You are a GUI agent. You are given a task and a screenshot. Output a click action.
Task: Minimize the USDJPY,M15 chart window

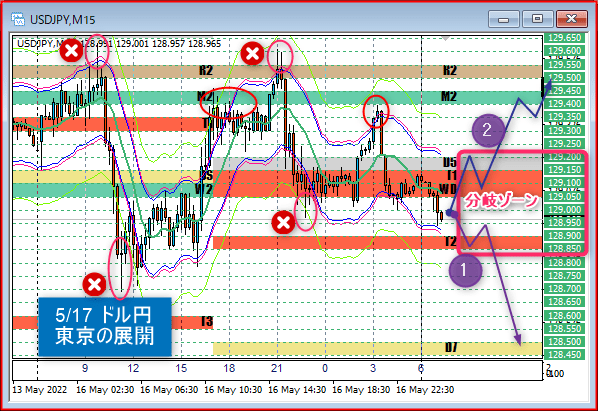point(503,19)
